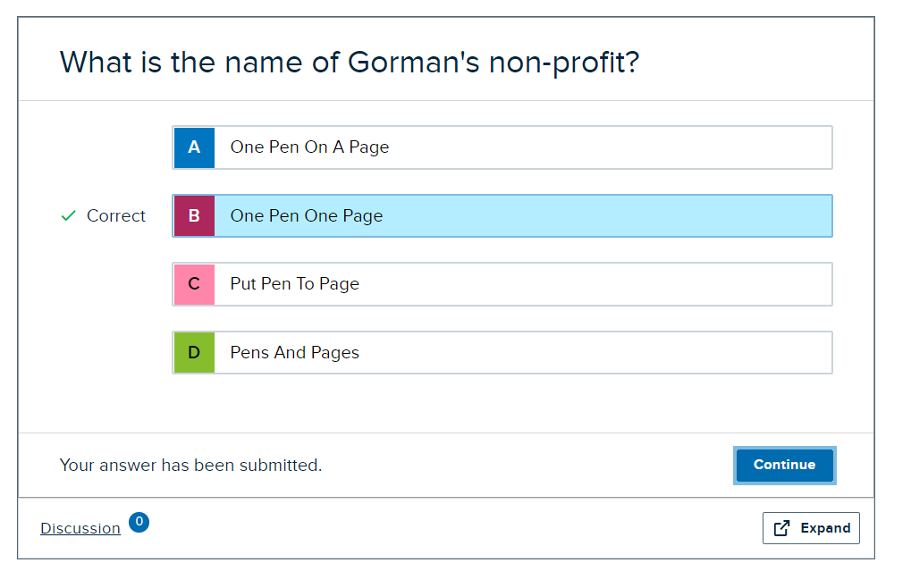Open the Discussion link
Viewport: 911px width, 588px height.
pos(80,528)
